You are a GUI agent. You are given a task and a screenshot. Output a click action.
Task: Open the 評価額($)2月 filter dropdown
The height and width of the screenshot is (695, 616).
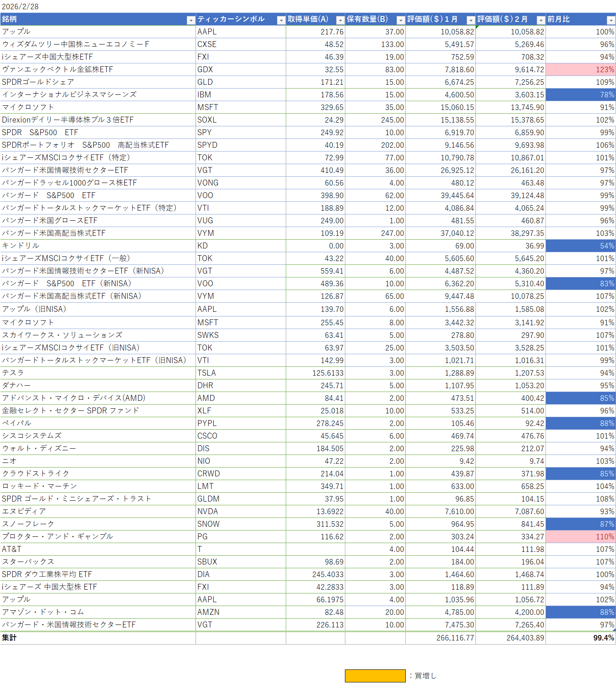(x=541, y=20)
